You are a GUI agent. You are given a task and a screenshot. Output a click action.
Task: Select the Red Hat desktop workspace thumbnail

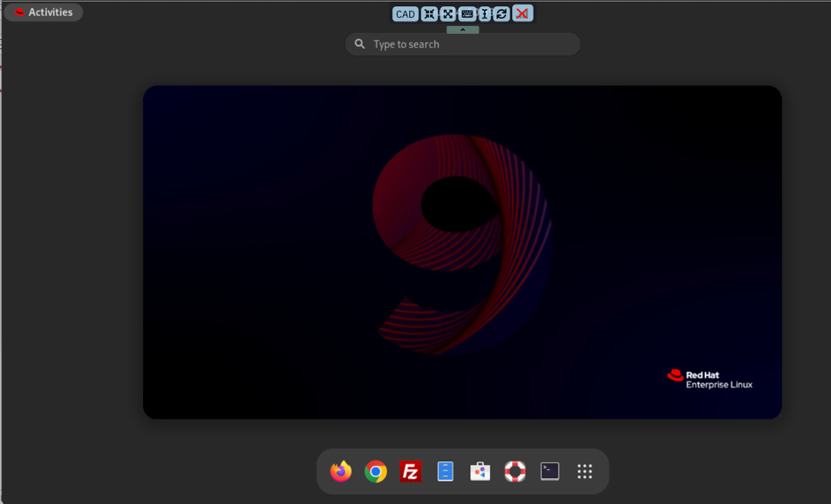click(462, 252)
